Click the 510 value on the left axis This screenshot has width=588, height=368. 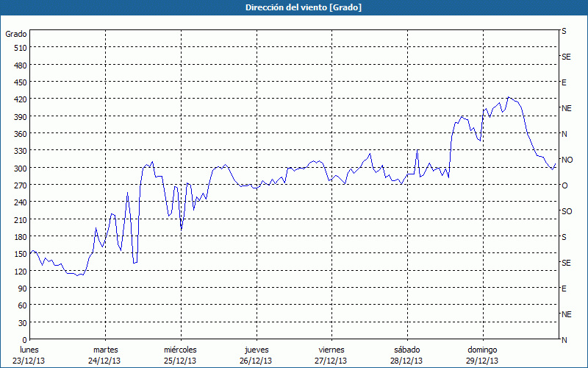[x=20, y=48]
